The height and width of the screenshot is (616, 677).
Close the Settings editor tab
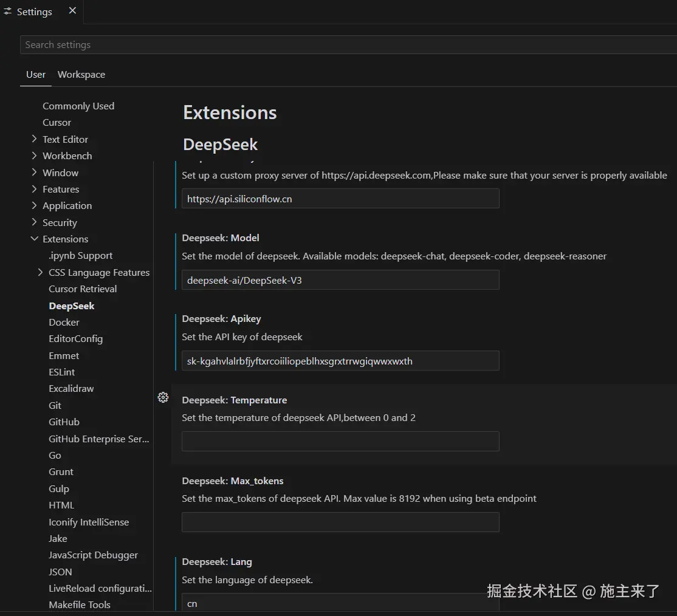pyautogui.click(x=72, y=11)
